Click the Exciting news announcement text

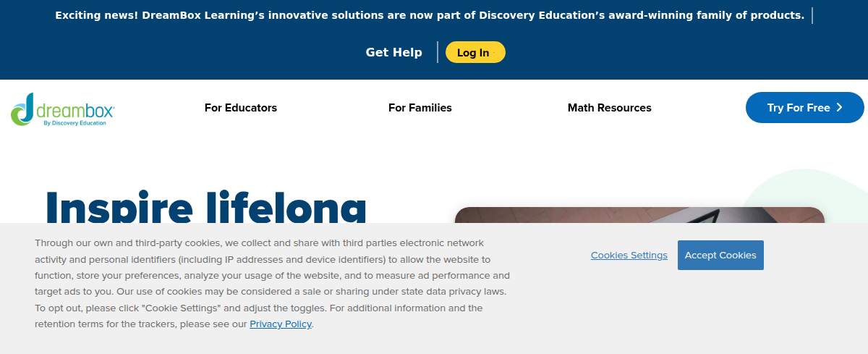click(x=430, y=15)
